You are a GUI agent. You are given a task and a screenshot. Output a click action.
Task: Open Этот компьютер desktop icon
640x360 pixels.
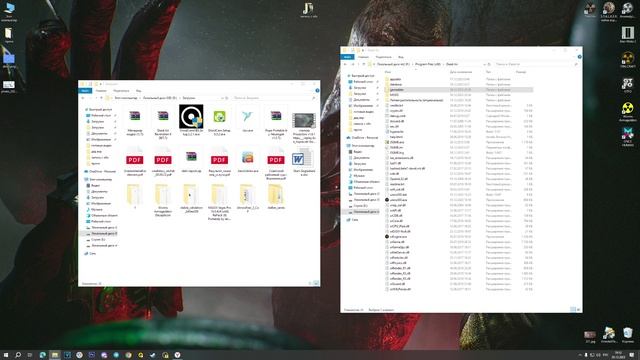pos(9,11)
